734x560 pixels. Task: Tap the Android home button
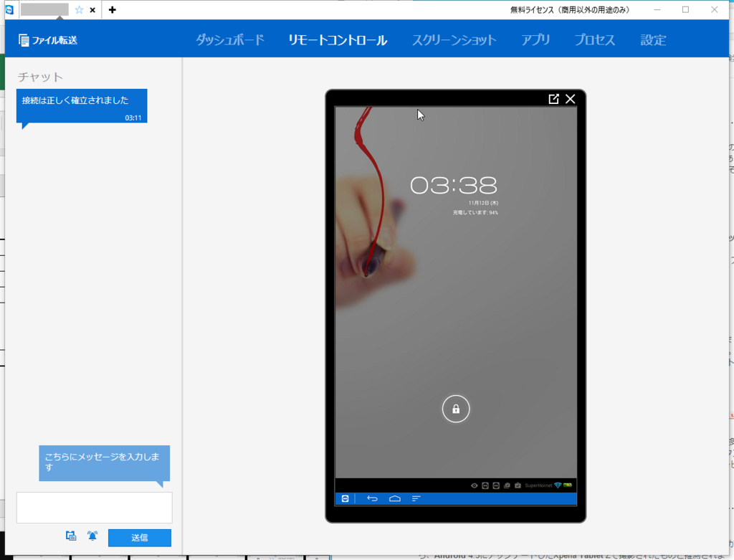tap(395, 498)
